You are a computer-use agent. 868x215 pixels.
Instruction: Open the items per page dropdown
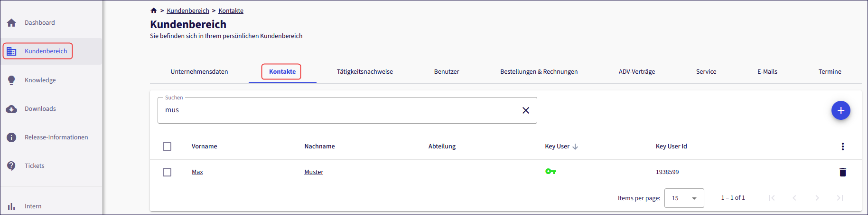pos(684,198)
